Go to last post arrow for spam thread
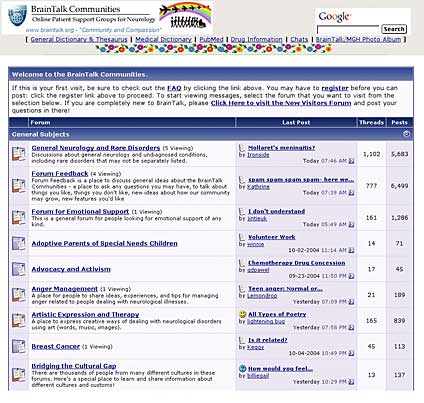Image resolution: width=424 pixels, height=403 pixels. [x=351, y=193]
